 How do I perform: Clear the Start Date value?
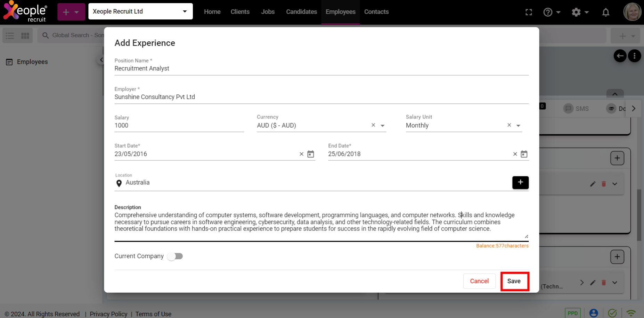point(301,154)
